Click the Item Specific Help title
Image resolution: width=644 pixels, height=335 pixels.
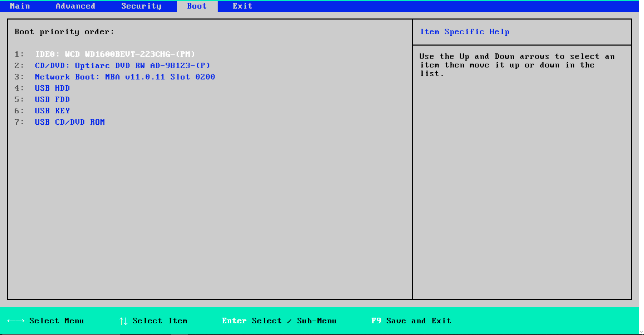click(x=464, y=32)
